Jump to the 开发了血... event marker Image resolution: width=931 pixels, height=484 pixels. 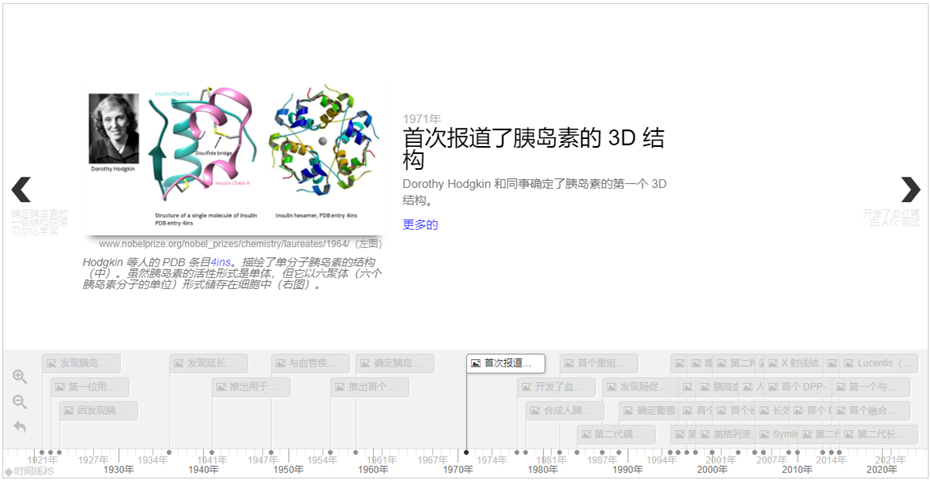(557, 387)
